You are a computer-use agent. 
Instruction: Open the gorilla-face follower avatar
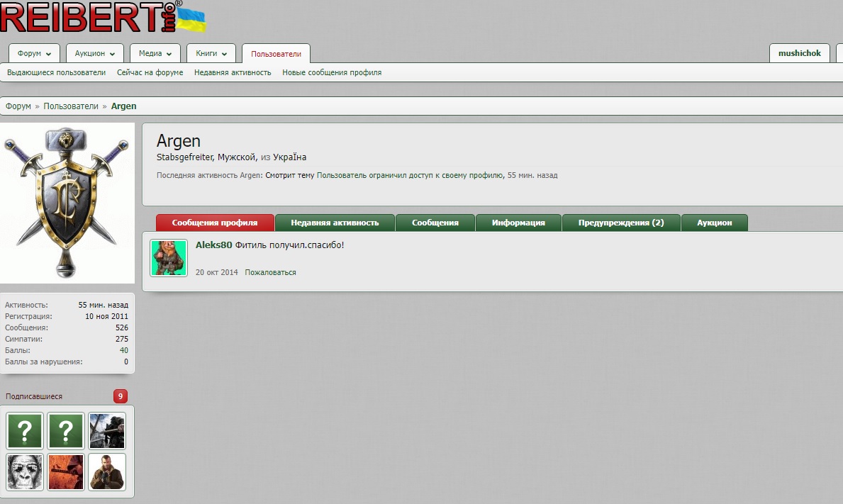click(x=25, y=472)
